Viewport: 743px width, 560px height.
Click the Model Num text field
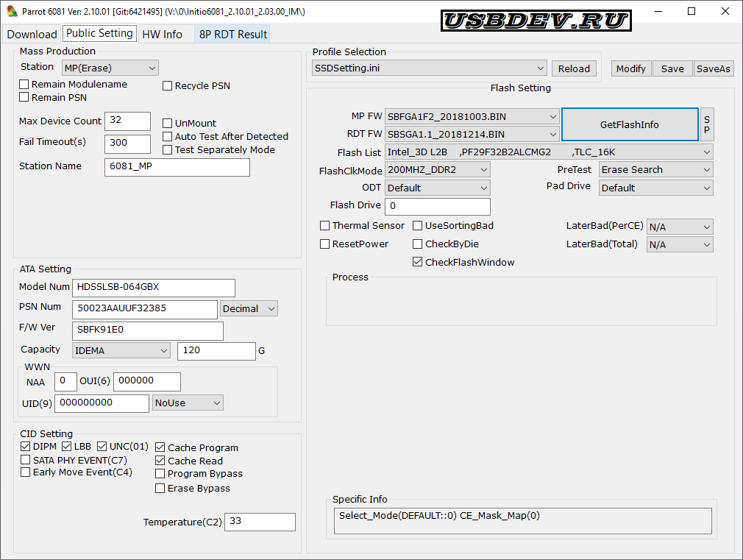pyautogui.click(x=154, y=288)
